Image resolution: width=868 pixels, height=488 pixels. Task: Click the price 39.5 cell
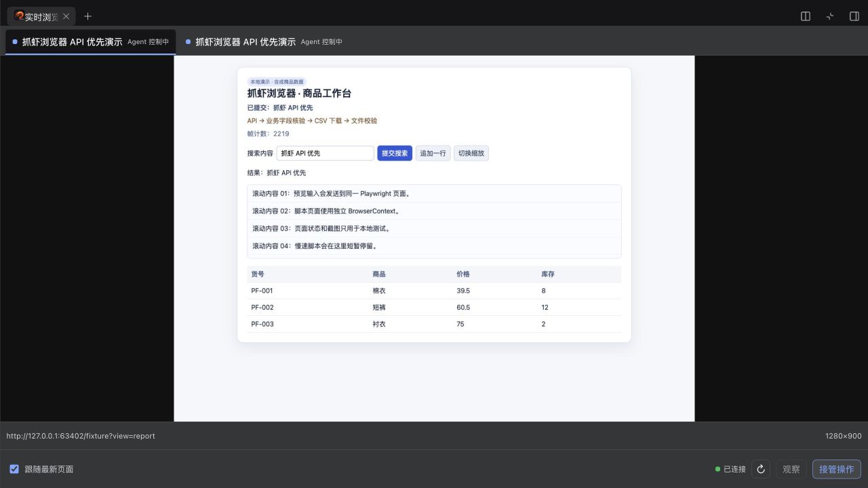pyautogui.click(x=463, y=291)
